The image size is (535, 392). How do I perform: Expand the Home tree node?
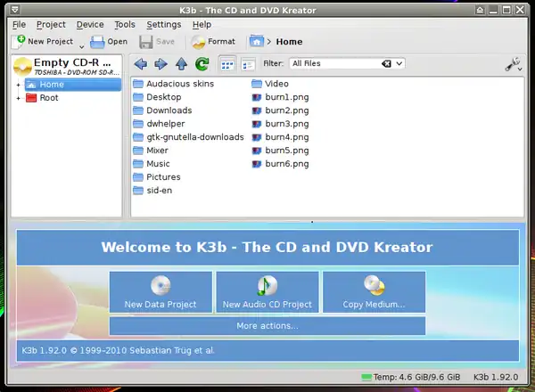click(18, 85)
